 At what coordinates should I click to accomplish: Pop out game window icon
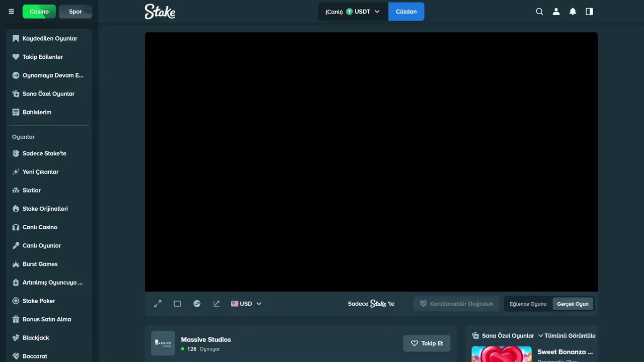(x=216, y=304)
